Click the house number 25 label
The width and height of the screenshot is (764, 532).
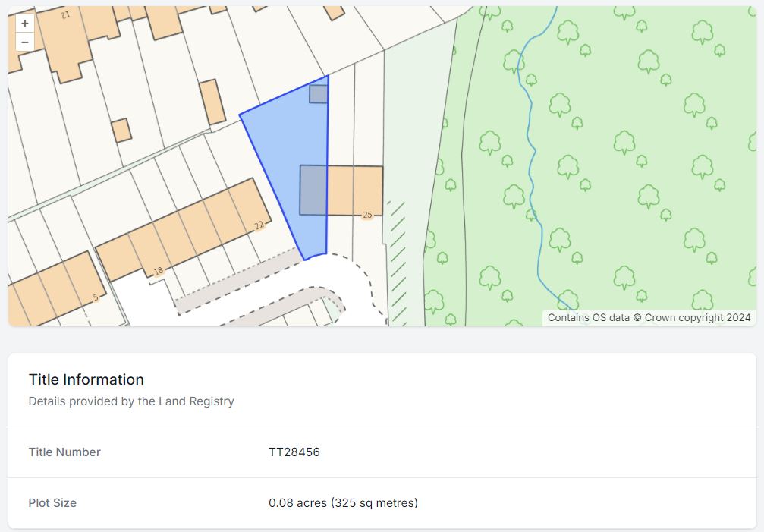click(367, 215)
